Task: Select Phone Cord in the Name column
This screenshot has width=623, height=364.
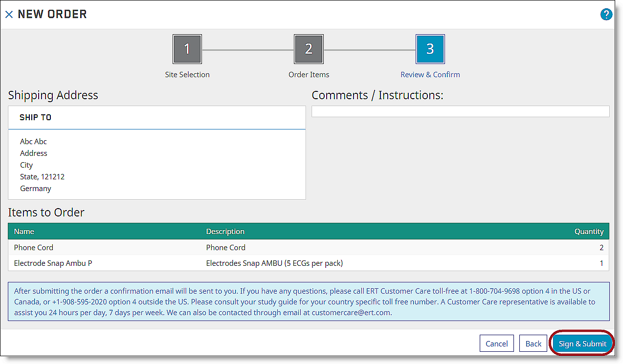Action: [34, 248]
